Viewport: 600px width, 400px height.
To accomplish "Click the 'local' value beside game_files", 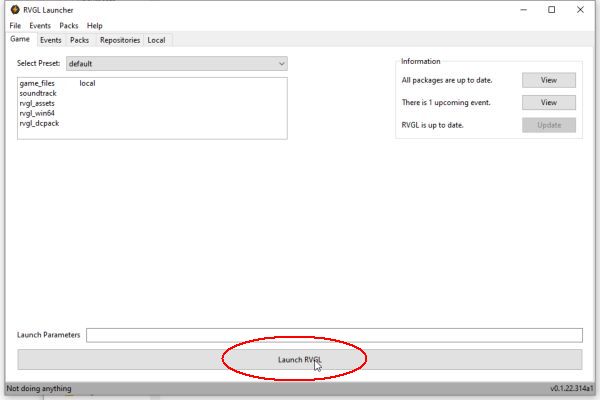I will pyautogui.click(x=87, y=83).
